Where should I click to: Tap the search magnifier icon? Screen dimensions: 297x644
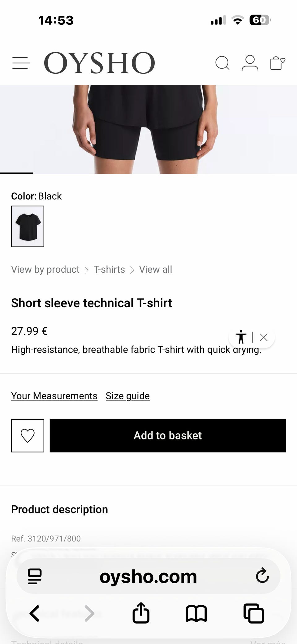point(222,63)
